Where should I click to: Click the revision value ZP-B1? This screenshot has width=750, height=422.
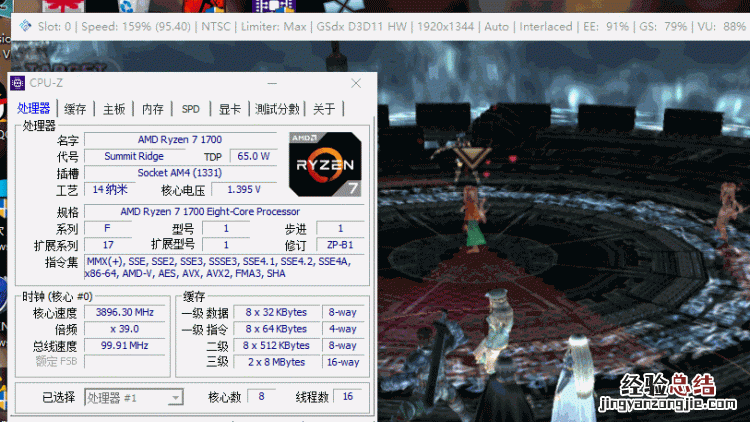340,245
